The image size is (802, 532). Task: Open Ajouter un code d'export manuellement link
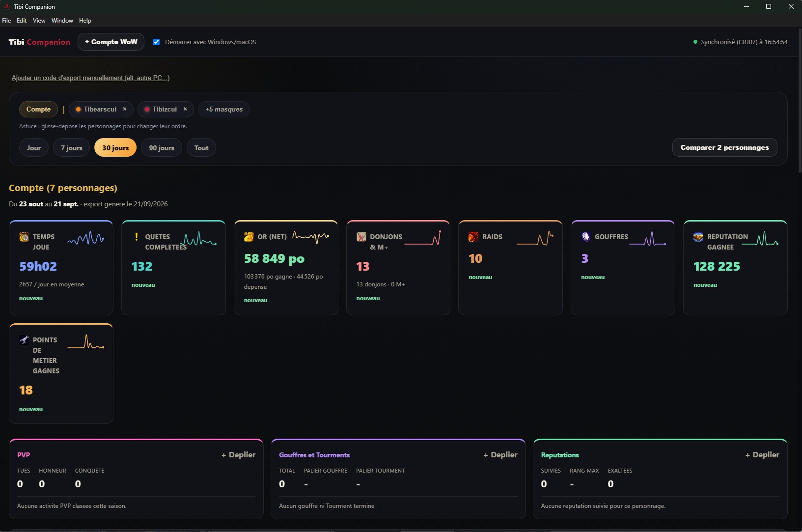90,78
